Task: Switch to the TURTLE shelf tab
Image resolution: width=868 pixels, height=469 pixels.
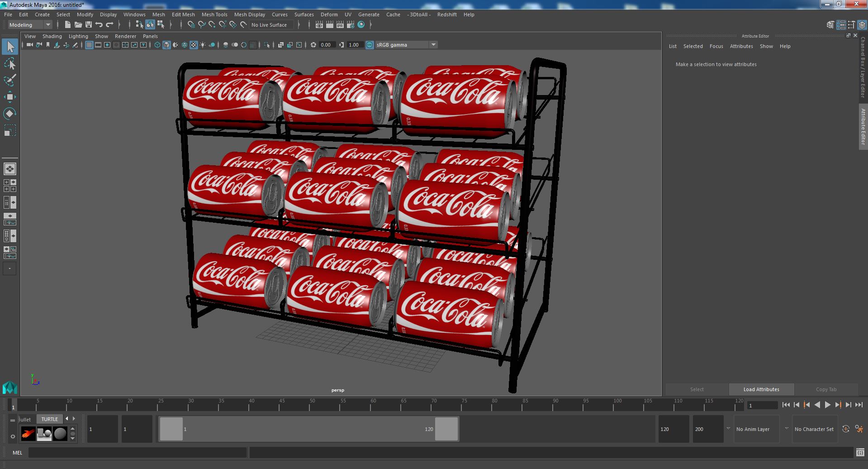Action: (50, 419)
